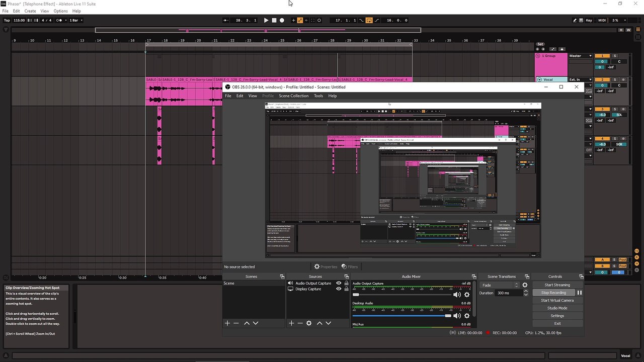644x362 pixels.
Task: Hide the Display Capture source
Action: pos(339,289)
